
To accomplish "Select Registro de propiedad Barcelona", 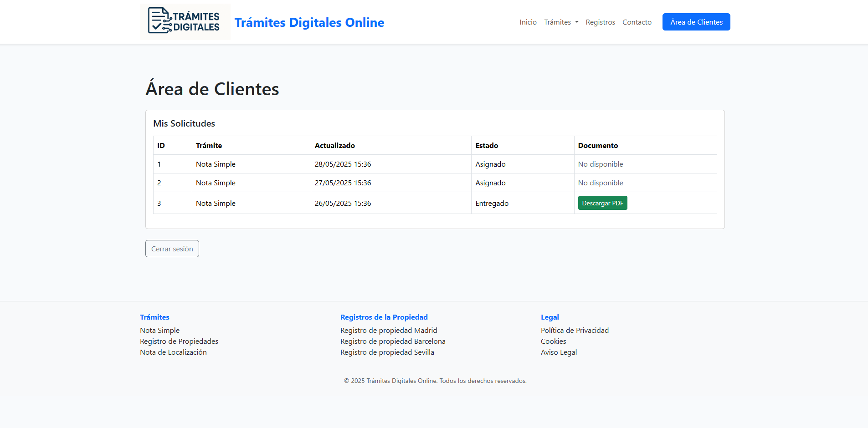I will (393, 341).
